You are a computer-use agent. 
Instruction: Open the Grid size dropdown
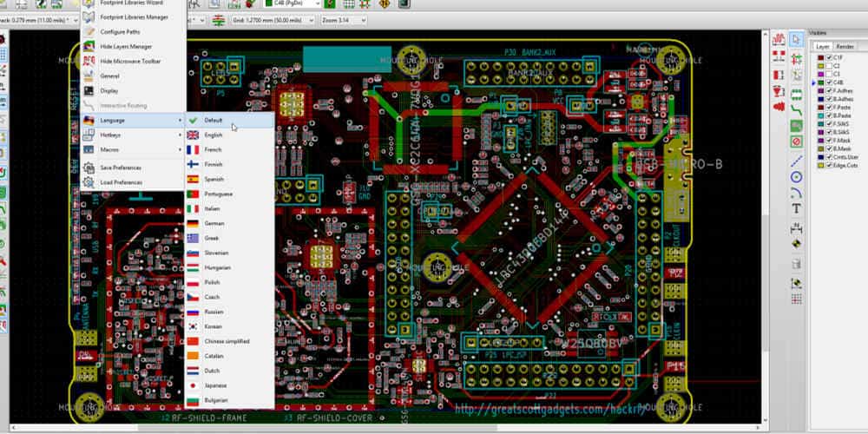click(x=273, y=20)
